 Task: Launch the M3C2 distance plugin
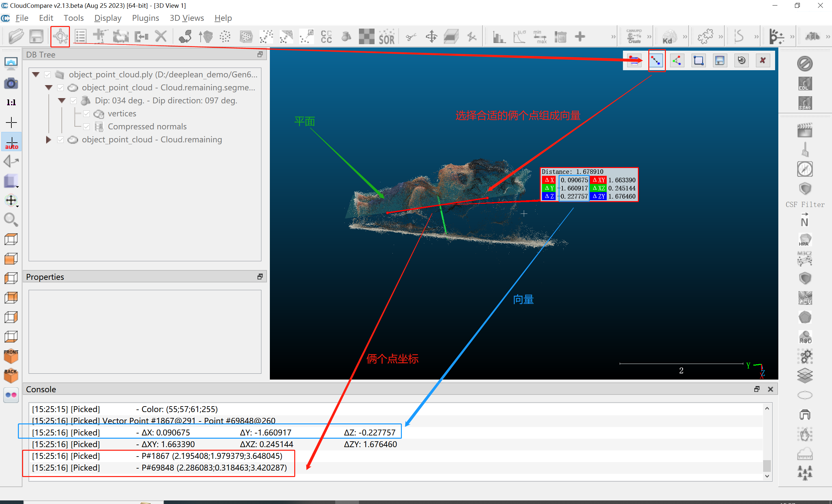[805, 259]
